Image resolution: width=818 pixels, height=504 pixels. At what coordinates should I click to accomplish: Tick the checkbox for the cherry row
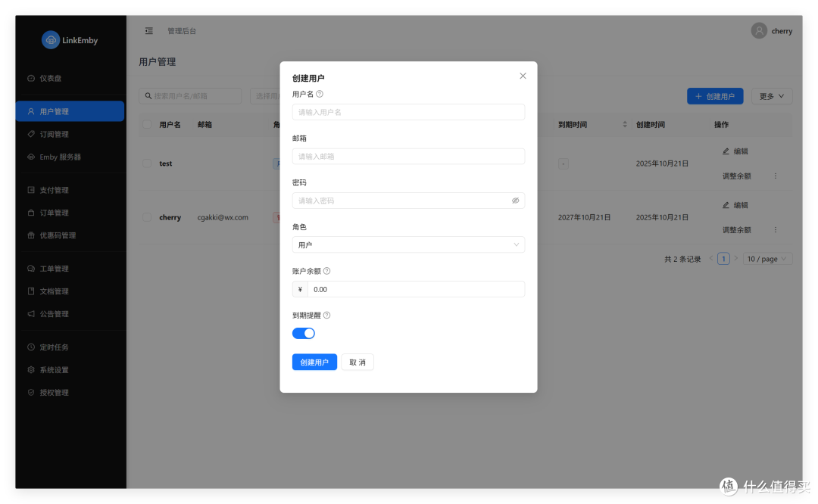[x=147, y=217]
